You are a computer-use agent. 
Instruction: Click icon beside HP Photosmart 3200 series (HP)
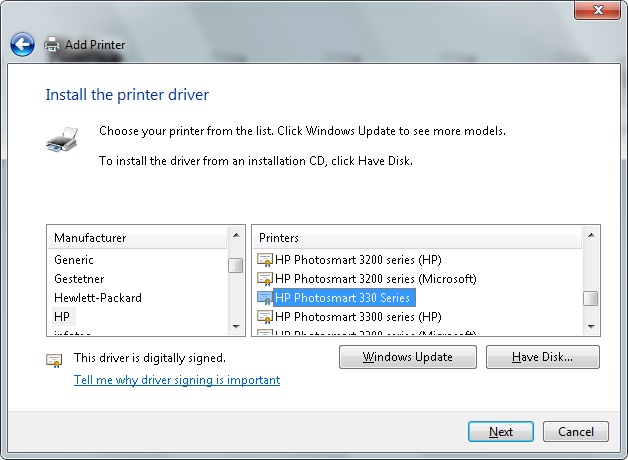click(265, 260)
